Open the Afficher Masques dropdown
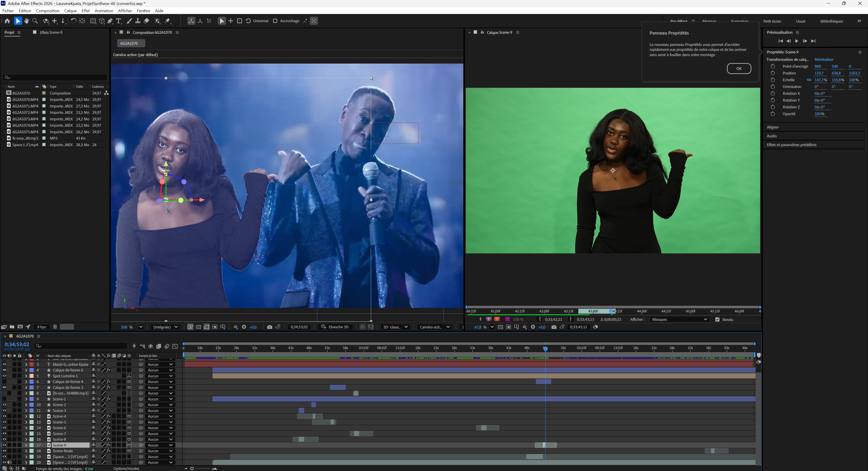Screen dimensions: 868x471 tap(679, 320)
